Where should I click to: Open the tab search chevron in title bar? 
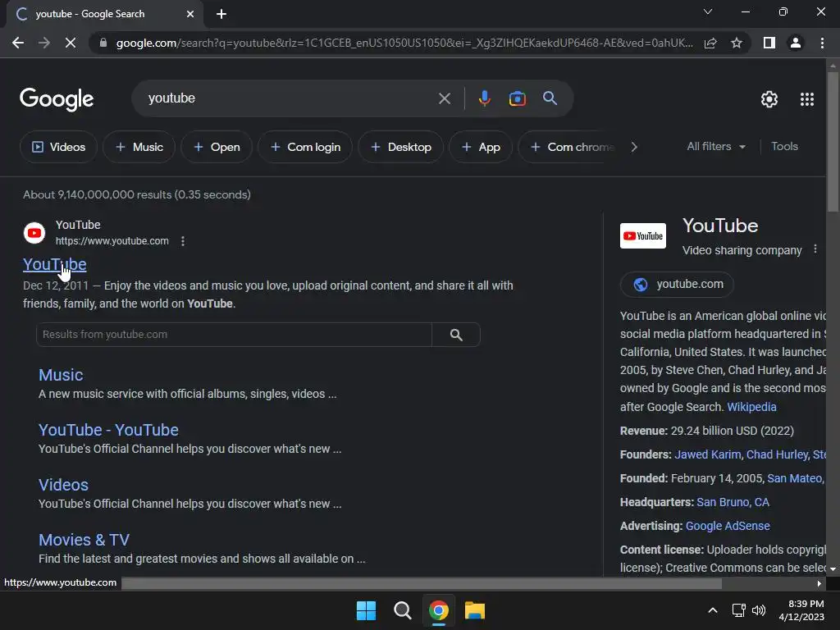[x=708, y=11]
